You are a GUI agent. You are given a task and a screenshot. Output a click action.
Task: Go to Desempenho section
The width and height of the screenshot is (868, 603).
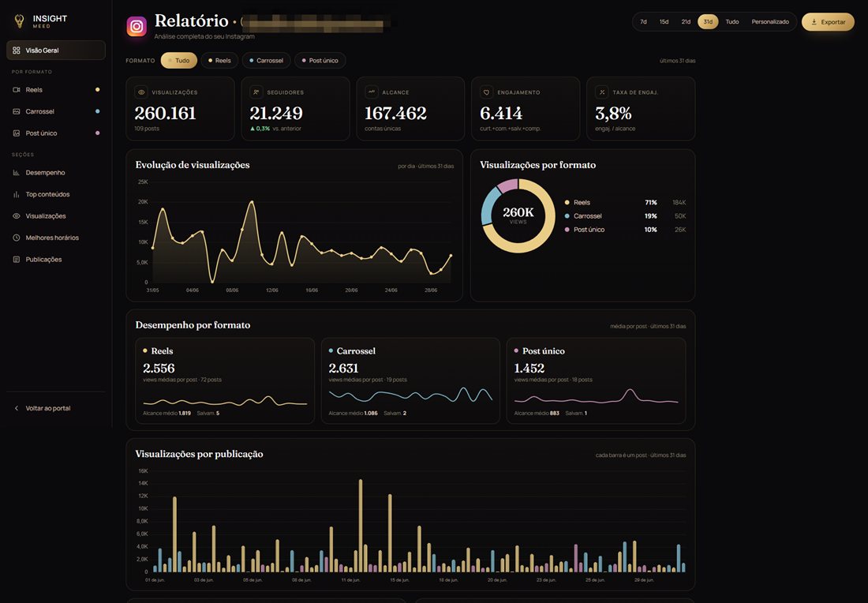pyautogui.click(x=56, y=173)
